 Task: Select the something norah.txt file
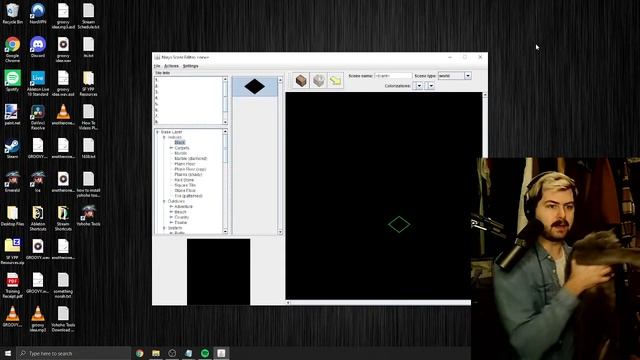[x=63, y=285]
